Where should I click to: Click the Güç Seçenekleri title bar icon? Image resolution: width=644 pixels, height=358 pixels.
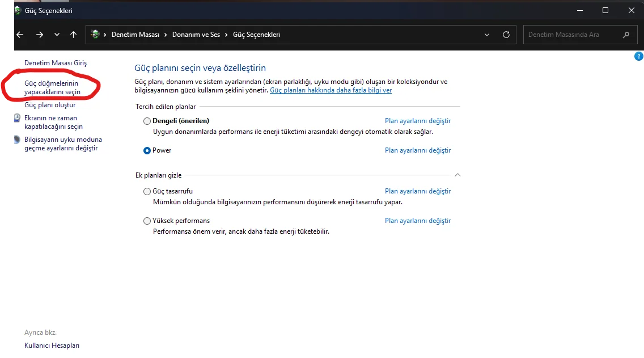18,10
